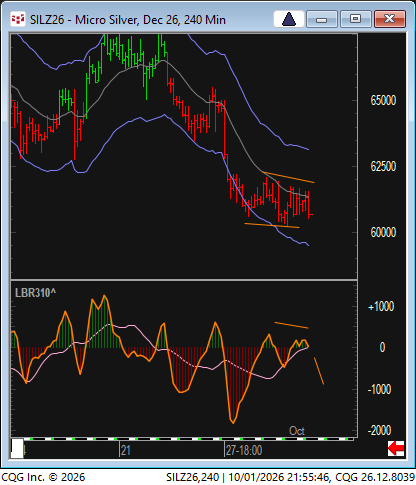Maximize the SILZ26 chart window

(355, 19)
